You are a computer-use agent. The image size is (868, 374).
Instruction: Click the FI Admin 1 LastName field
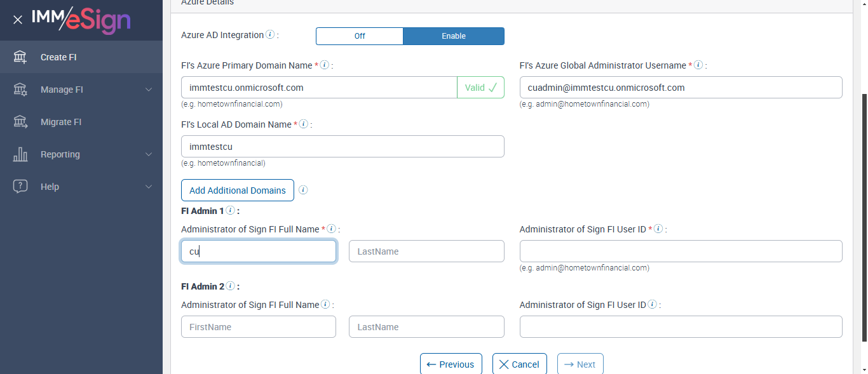click(x=426, y=251)
